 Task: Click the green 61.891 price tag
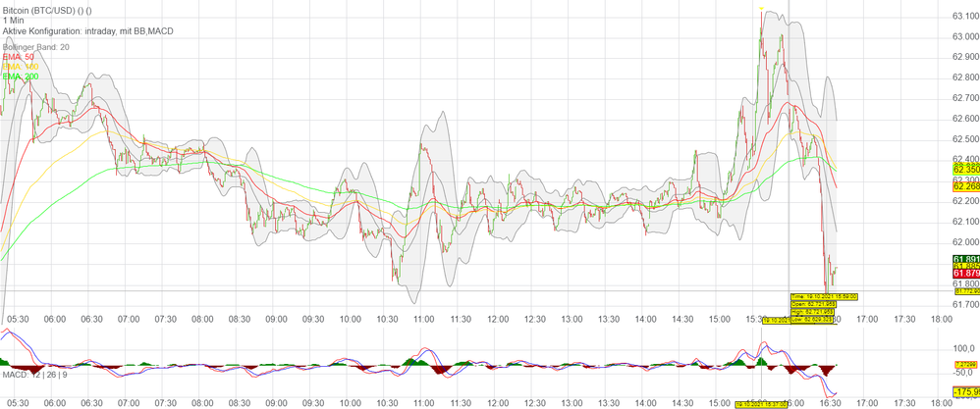(x=966, y=259)
